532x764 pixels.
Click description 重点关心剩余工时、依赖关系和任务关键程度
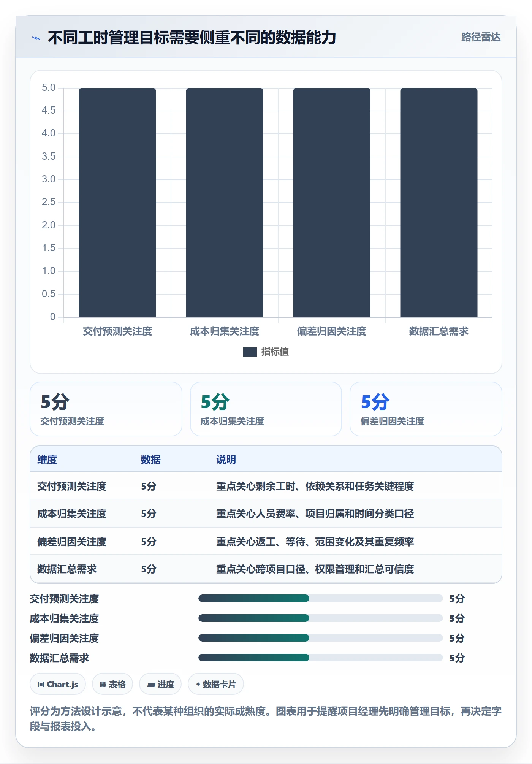point(315,486)
